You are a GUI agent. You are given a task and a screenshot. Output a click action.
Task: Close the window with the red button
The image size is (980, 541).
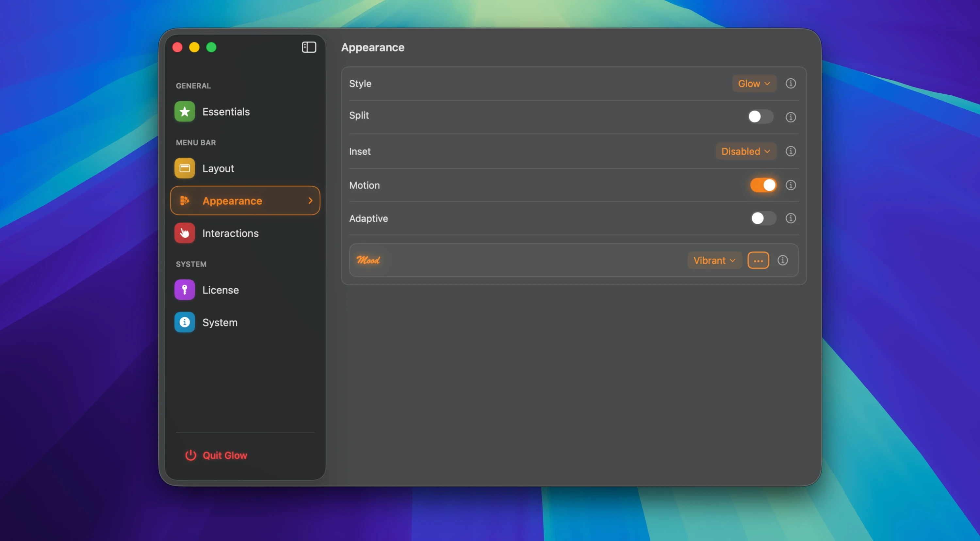[177, 47]
